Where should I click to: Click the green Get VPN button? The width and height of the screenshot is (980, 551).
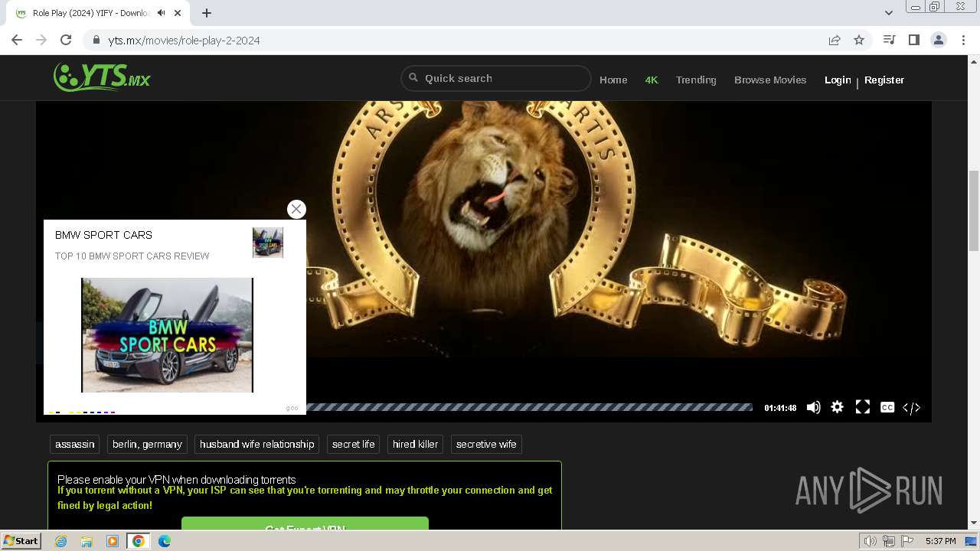(305, 523)
